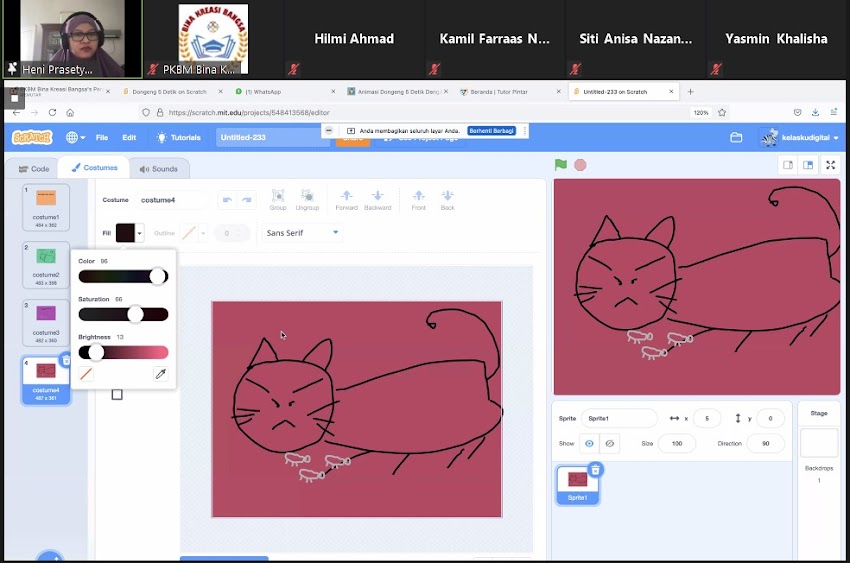Viewport: 850px width, 563px height.
Task: Move selection Backward one layer
Action: coord(377,200)
